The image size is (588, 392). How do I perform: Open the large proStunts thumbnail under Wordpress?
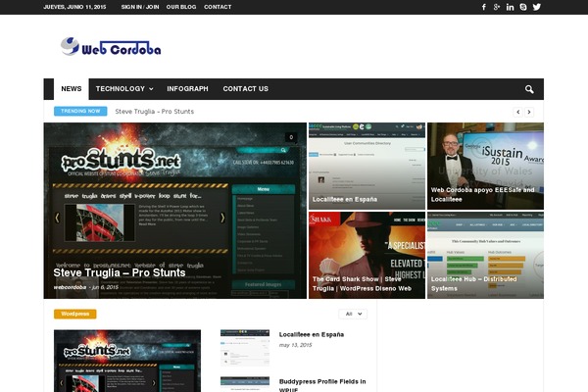pos(127,361)
